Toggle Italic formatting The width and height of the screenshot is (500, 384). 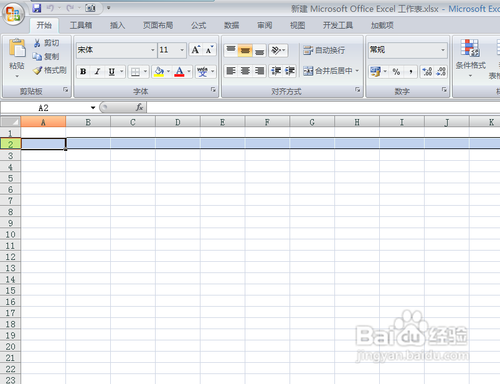(x=97, y=71)
